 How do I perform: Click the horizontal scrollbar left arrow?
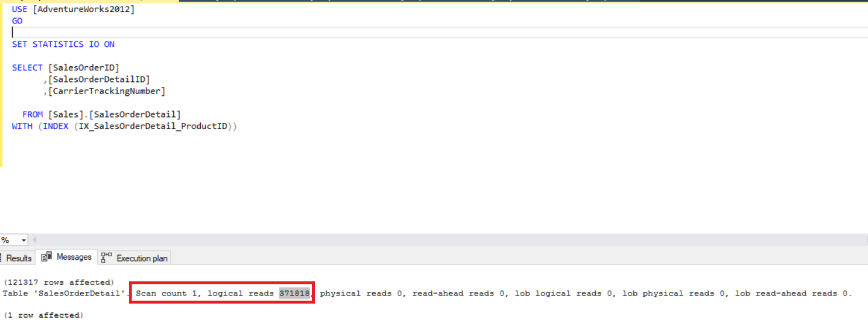(34, 240)
